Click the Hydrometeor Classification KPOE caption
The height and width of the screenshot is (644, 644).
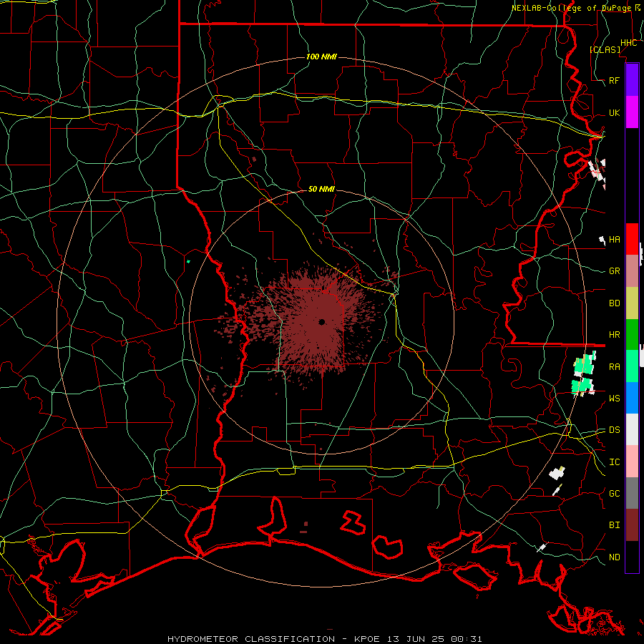click(324, 639)
